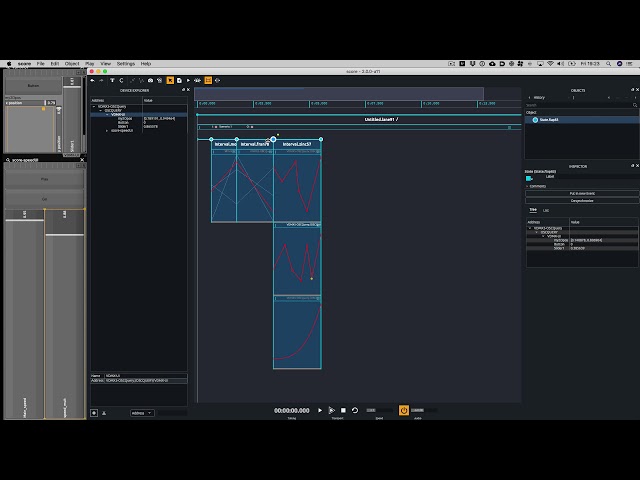The width and height of the screenshot is (640, 480).
Task: Switch to the List tab in Inspector
Action: coord(546,210)
